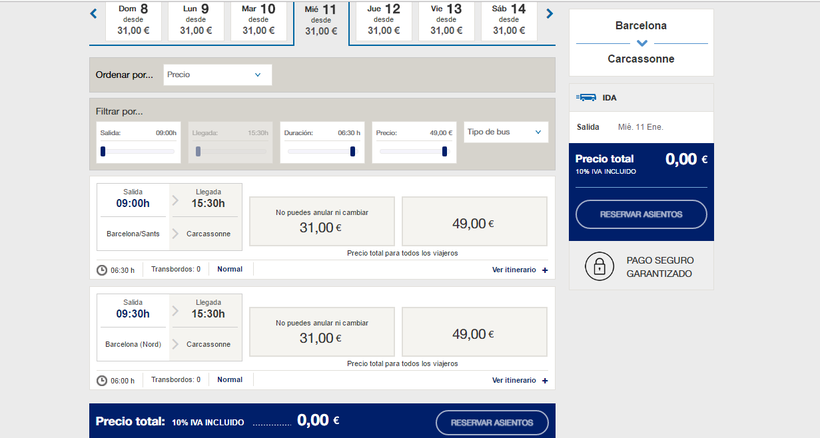Select the Lun 9 date tab
820x438 pixels.
pyautogui.click(x=196, y=21)
